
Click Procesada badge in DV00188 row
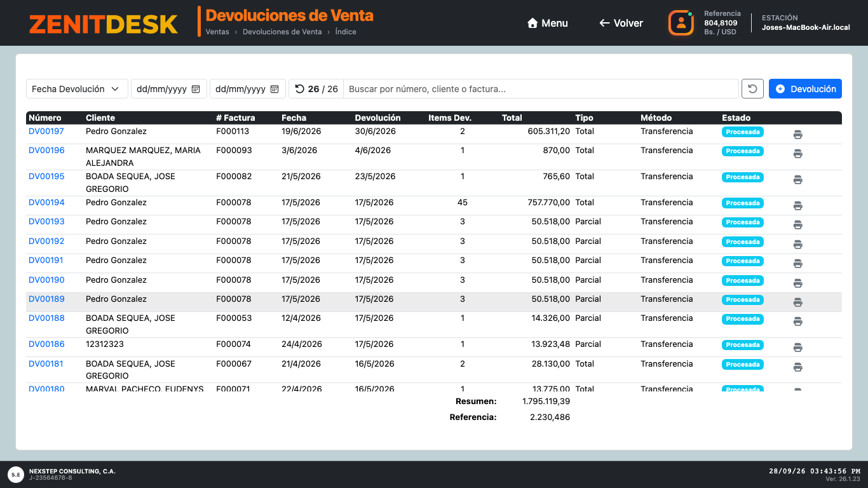tap(742, 319)
